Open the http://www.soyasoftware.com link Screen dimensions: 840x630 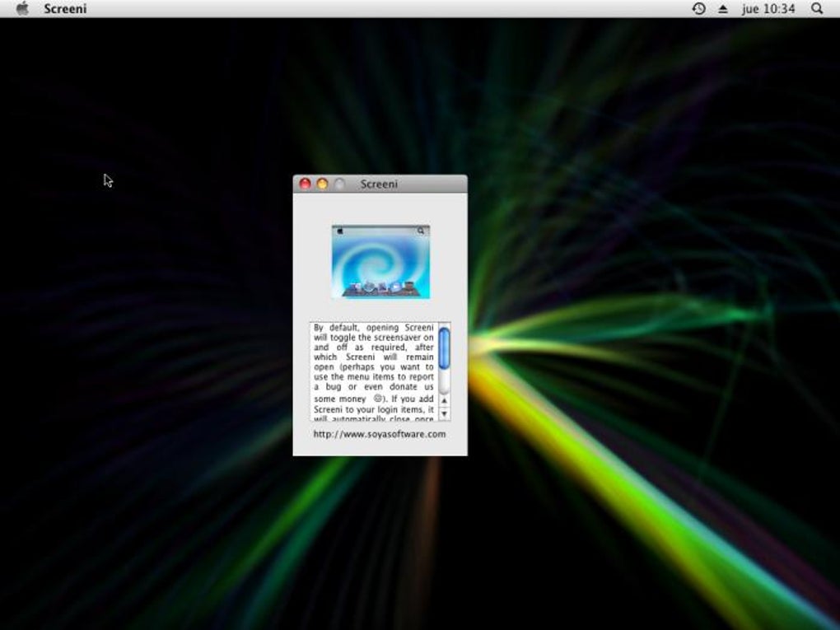tap(380, 434)
